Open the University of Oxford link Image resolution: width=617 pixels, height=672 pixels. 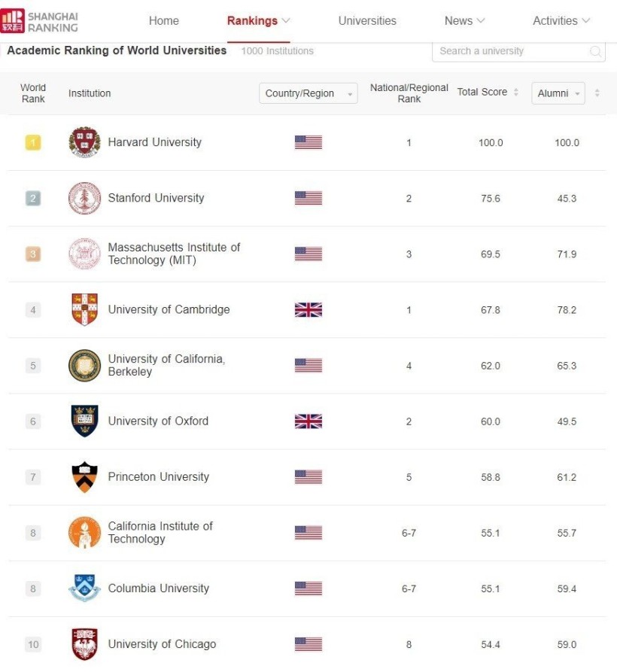158,421
